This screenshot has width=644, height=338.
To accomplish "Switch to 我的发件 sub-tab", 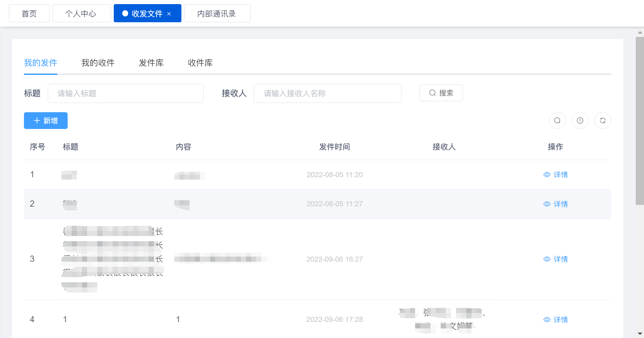I will tap(41, 63).
